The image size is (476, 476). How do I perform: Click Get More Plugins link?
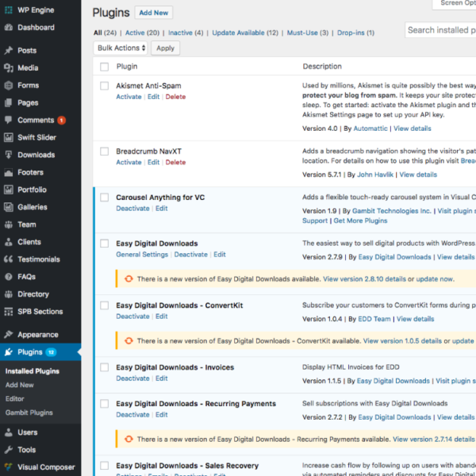tap(360, 221)
